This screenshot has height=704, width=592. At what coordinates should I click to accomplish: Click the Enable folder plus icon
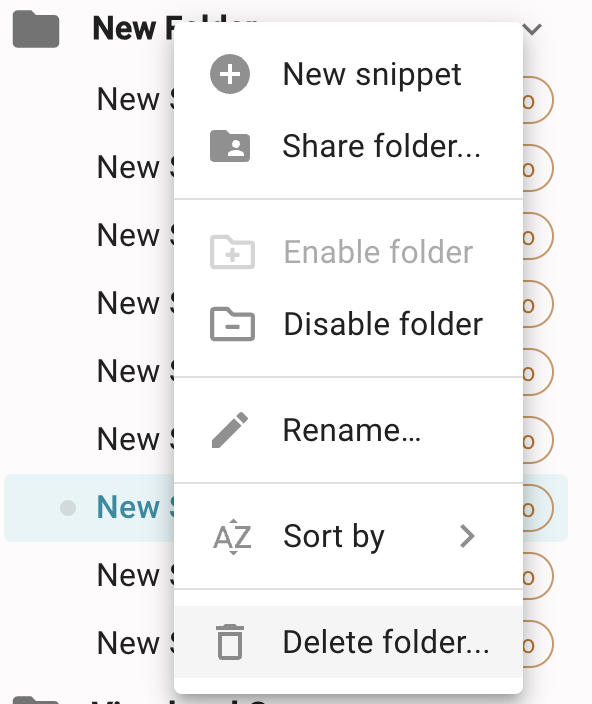point(232,252)
